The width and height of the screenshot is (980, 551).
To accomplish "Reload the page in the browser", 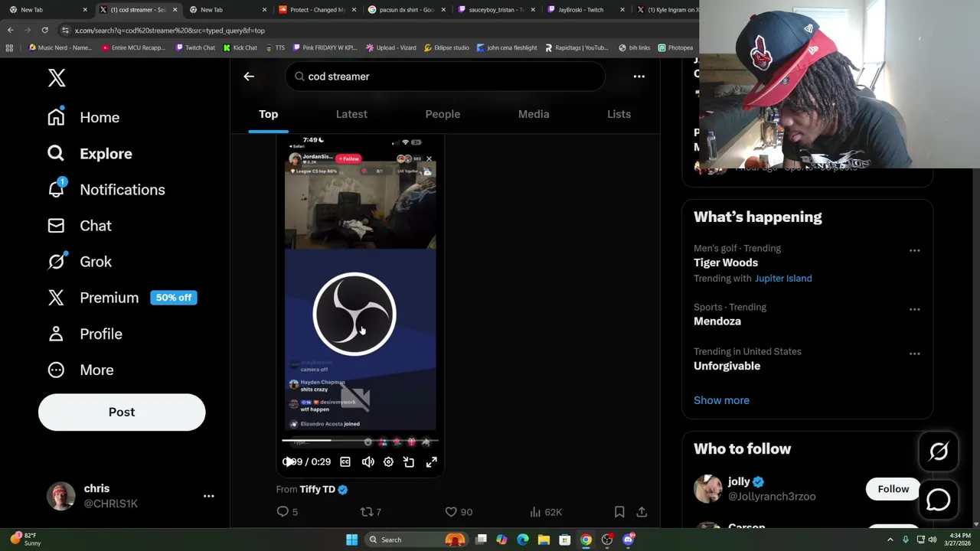I will (x=45, y=30).
